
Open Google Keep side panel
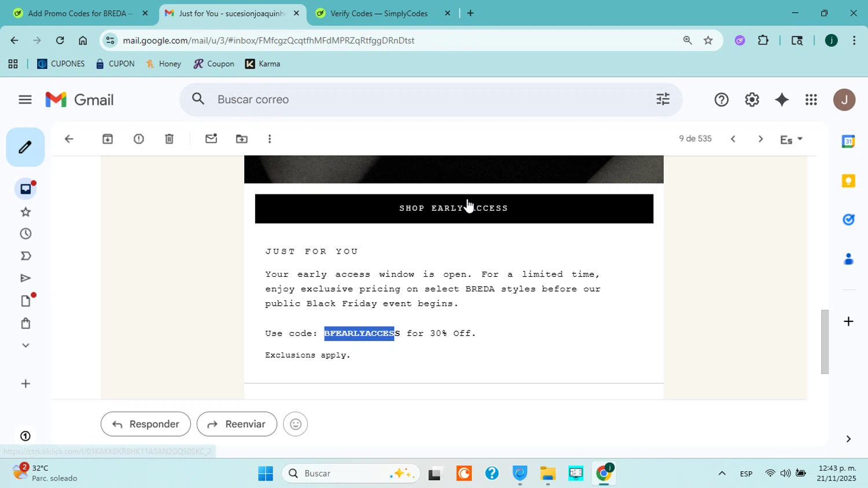click(x=848, y=181)
